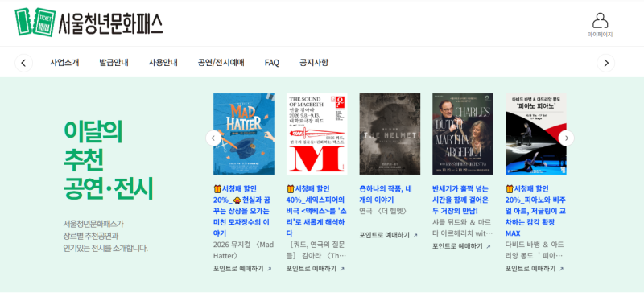Screen dimensions: 644x301
Task: Click 포인트로 예매하기 under 샤를 뒤트와
Action: coord(457,246)
